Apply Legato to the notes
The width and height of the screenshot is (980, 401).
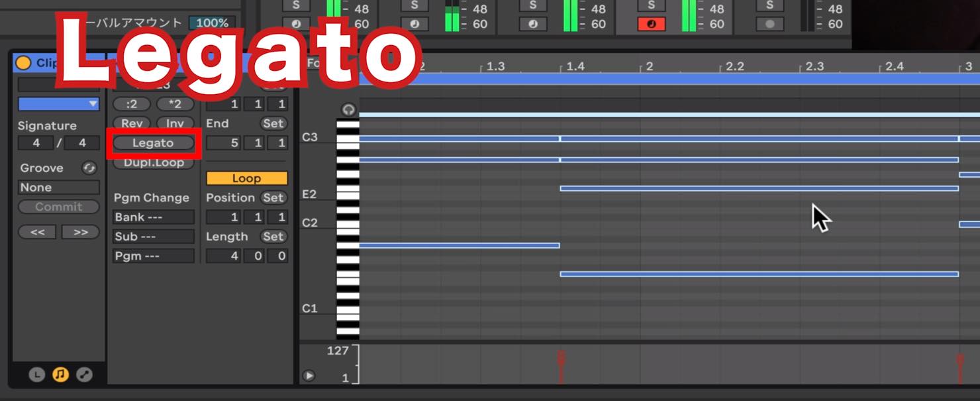click(x=153, y=143)
